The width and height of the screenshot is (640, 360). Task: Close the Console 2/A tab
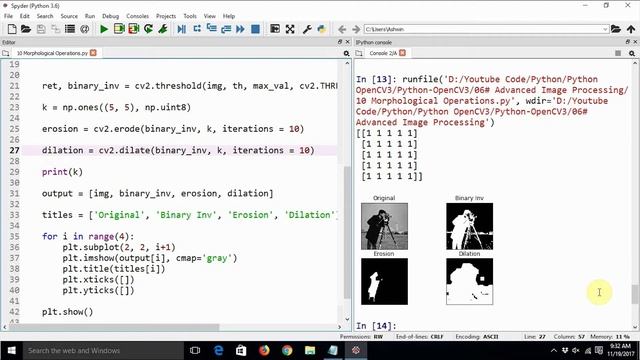(402, 53)
